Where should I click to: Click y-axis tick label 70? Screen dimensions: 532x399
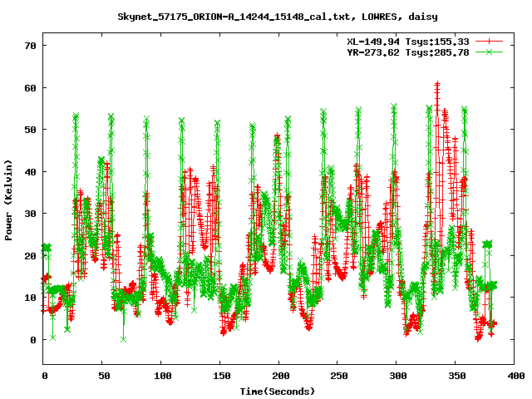30,46
